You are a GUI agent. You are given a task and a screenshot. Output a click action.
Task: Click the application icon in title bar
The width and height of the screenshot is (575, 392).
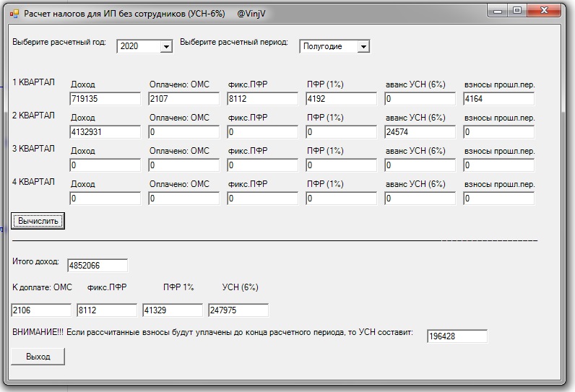14,14
